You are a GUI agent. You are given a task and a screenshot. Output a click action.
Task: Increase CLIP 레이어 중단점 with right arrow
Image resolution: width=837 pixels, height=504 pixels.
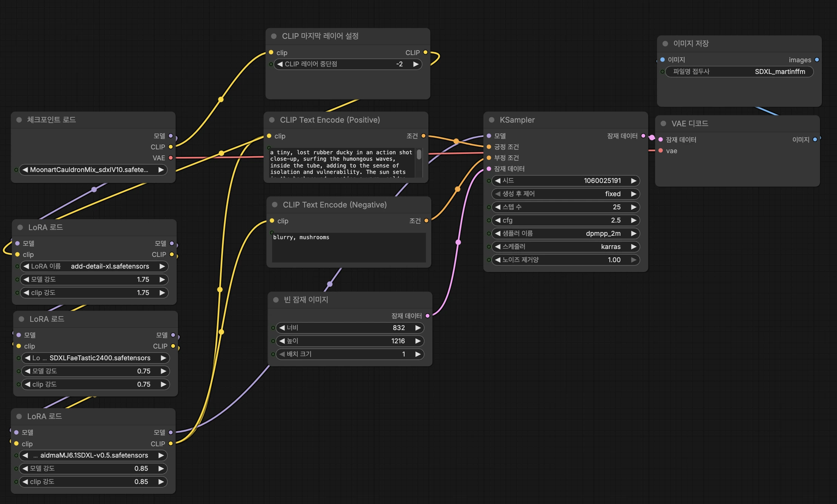pos(416,64)
